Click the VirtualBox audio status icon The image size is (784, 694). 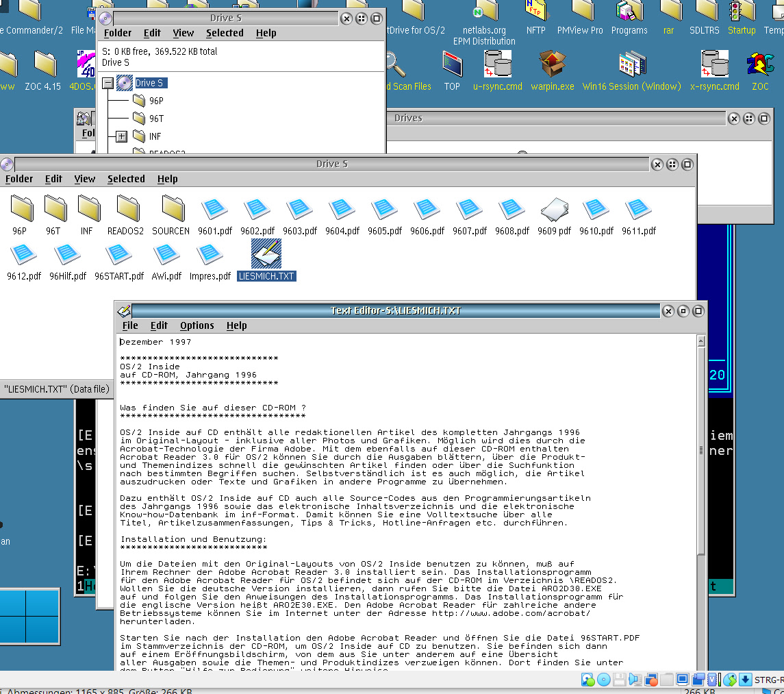pos(635,680)
